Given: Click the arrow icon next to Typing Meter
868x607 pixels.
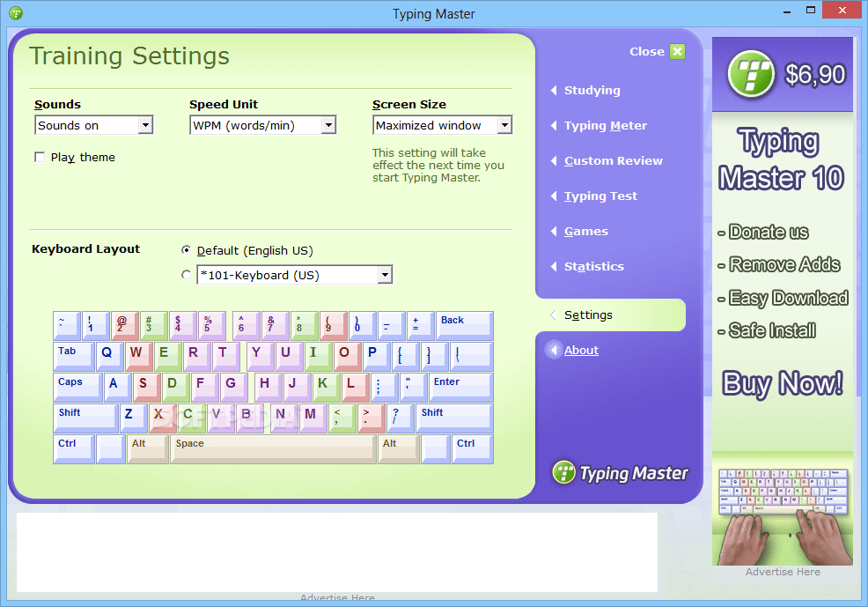Looking at the screenshot, I should tap(554, 126).
